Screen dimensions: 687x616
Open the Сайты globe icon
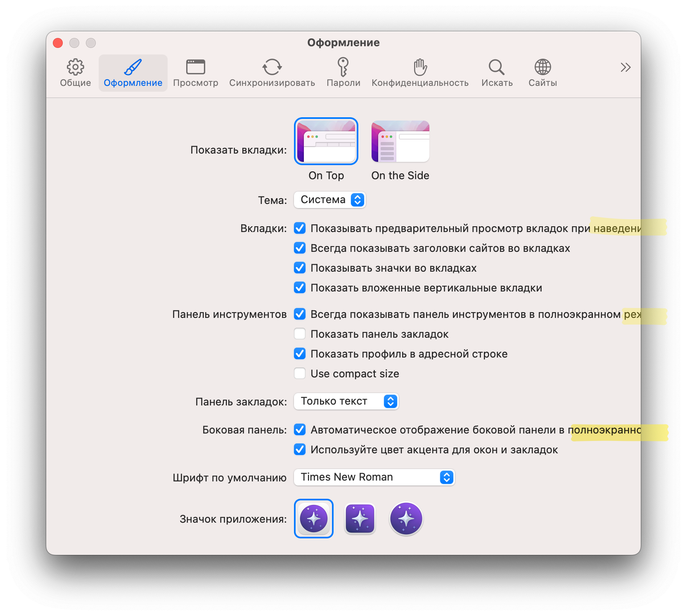click(x=542, y=67)
